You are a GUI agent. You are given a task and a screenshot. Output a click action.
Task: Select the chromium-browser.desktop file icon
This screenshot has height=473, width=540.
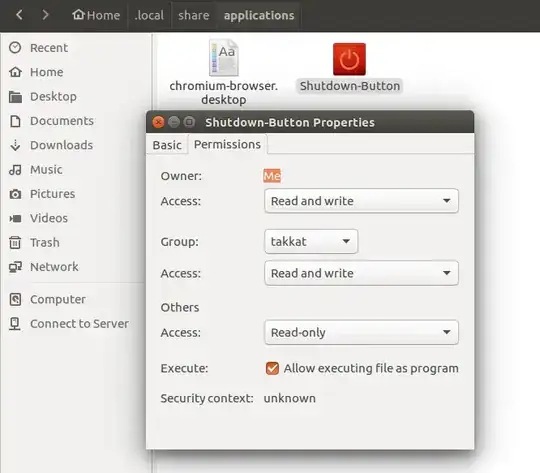pyautogui.click(x=224, y=58)
